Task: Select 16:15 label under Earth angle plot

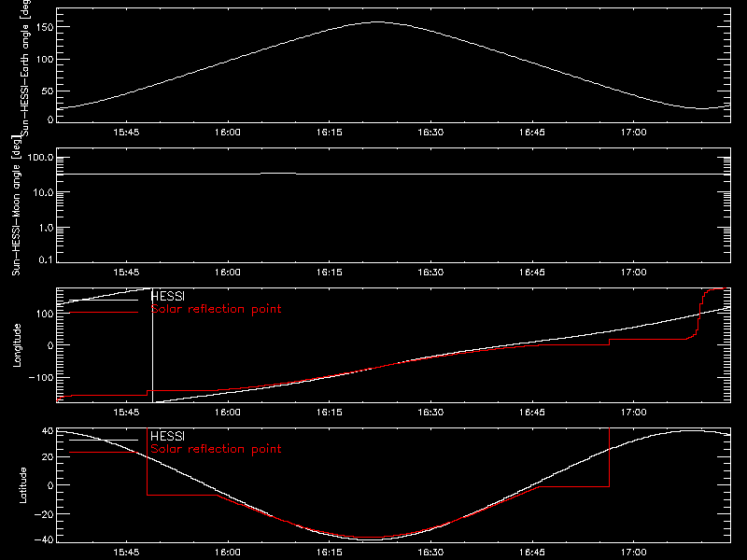Action: pos(330,133)
